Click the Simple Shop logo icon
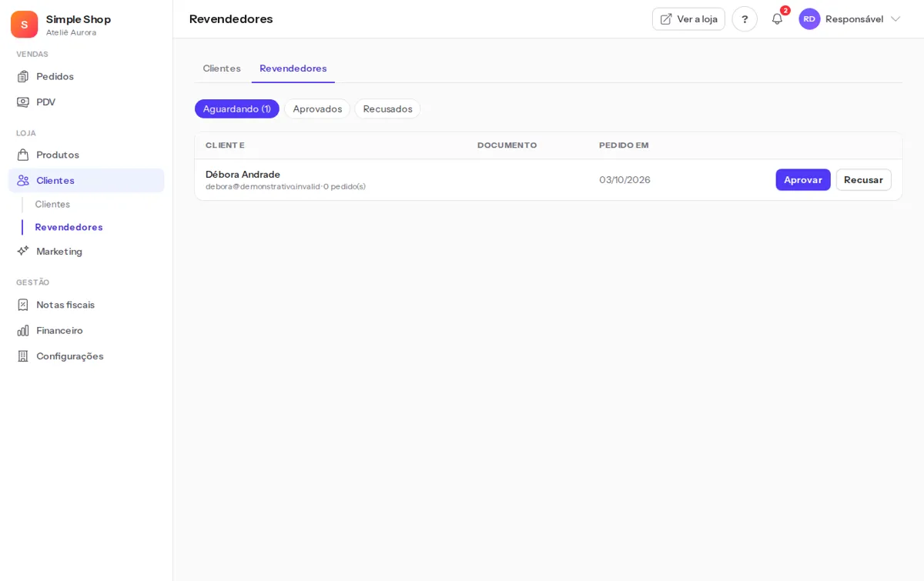Screen dimensions: 924x581 tap(24, 24)
